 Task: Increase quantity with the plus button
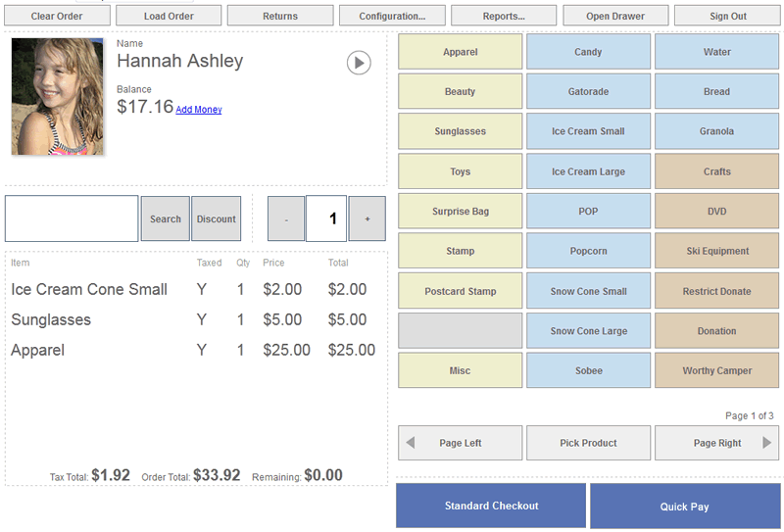(x=367, y=219)
